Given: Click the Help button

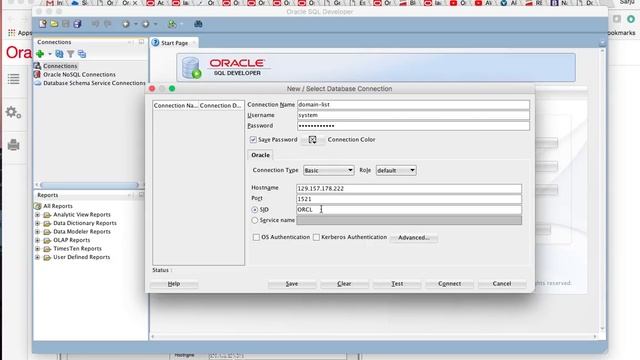Looking at the screenshot, I should click(x=174, y=284).
